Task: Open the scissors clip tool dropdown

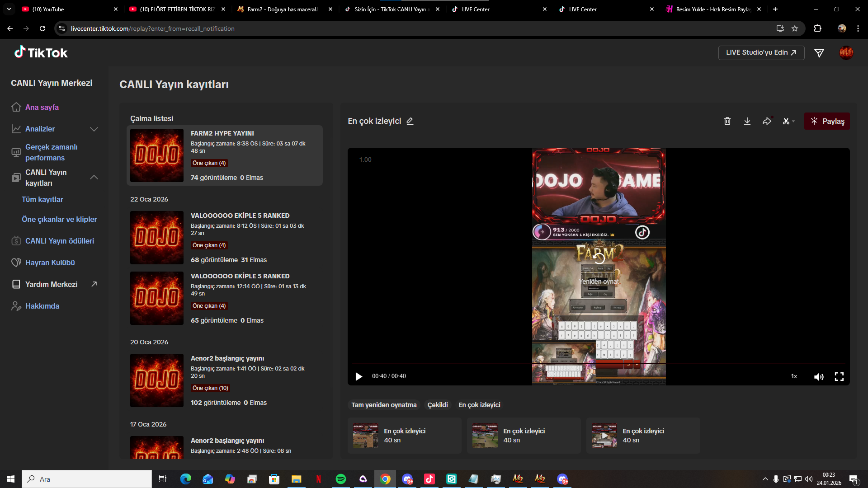Action: 788,121
